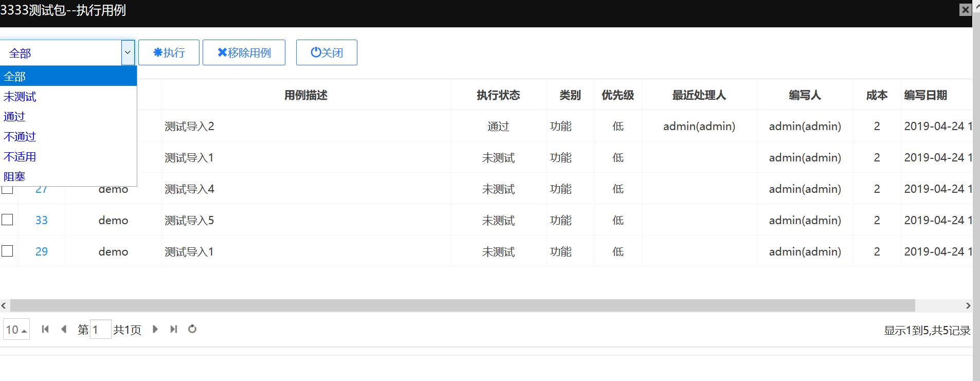Click the scrollbar right arrow
Screen dimensions: 980x381
968,305
